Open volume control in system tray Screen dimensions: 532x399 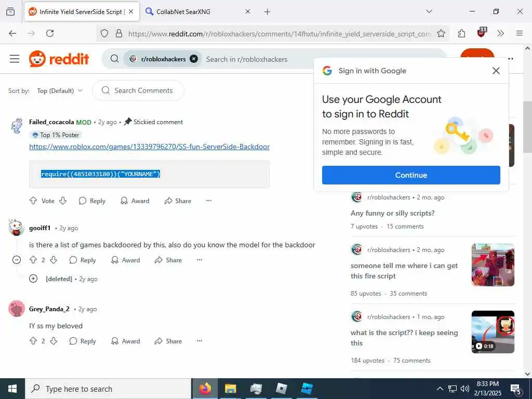tap(465, 389)
